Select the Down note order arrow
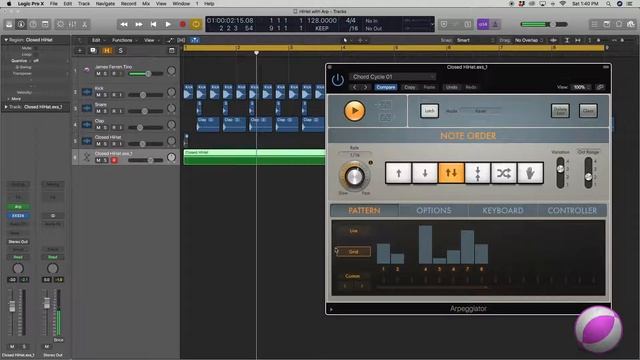The width and height of the screenshot is (640, 360). click(425, 173)
